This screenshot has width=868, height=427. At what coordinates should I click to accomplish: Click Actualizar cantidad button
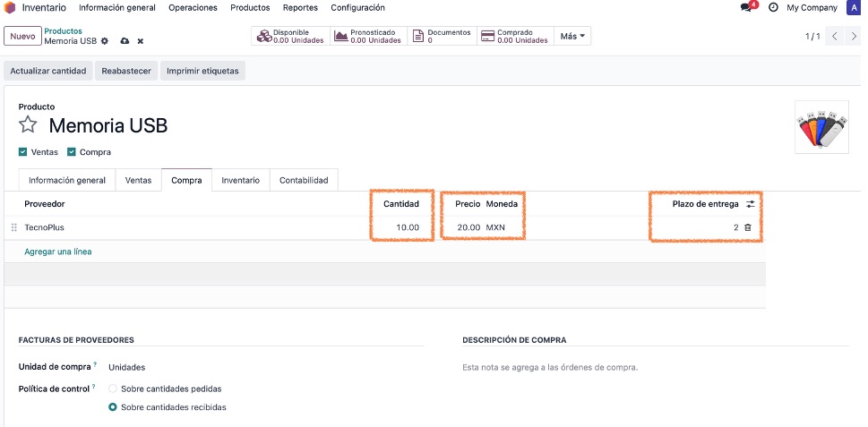tap(48, 71)
